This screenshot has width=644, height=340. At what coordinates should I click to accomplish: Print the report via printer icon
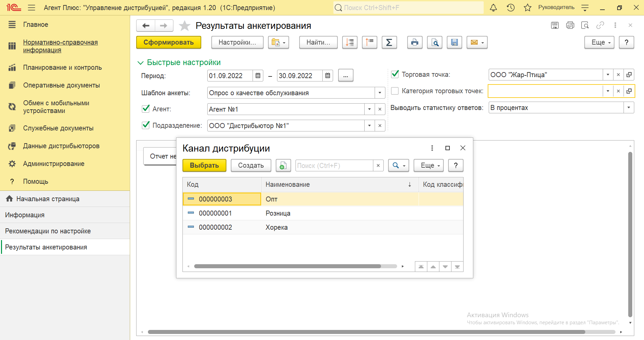click(x=415, y=42)
